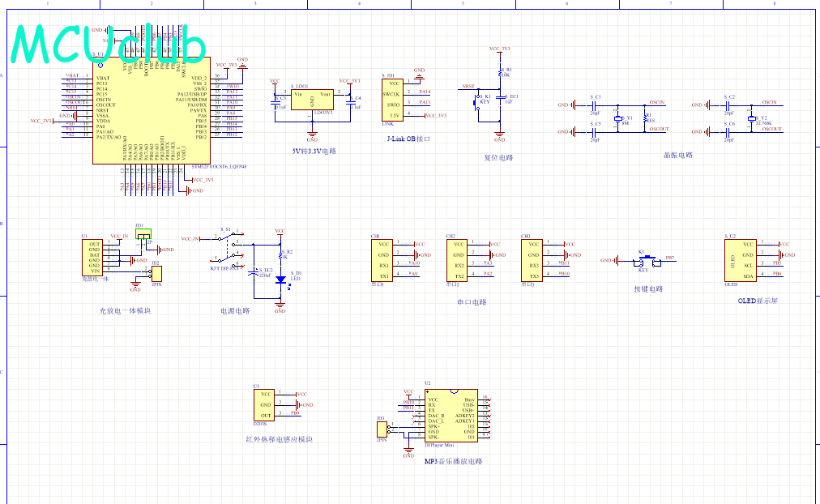This screenshot has width=820, height=504.
Task: Select the JD3 2PIN speaker connector
Action: click(x=382, y=429)
